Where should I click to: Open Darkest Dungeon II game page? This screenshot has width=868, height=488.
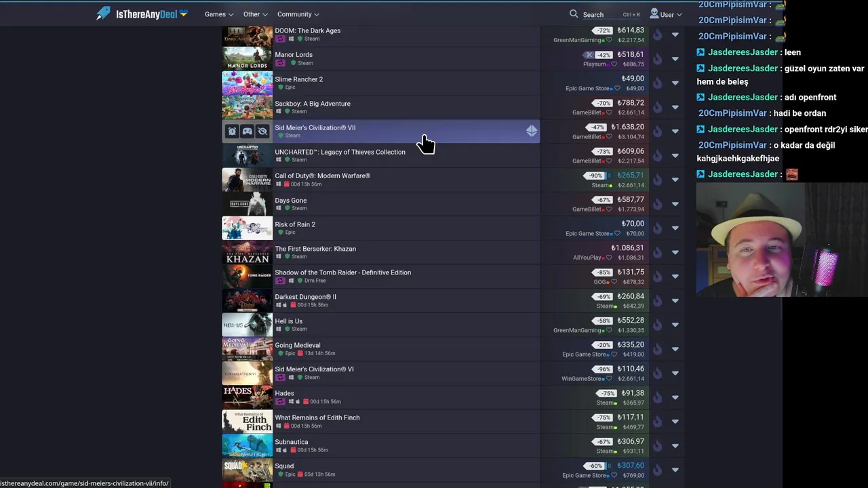point(305,297)
